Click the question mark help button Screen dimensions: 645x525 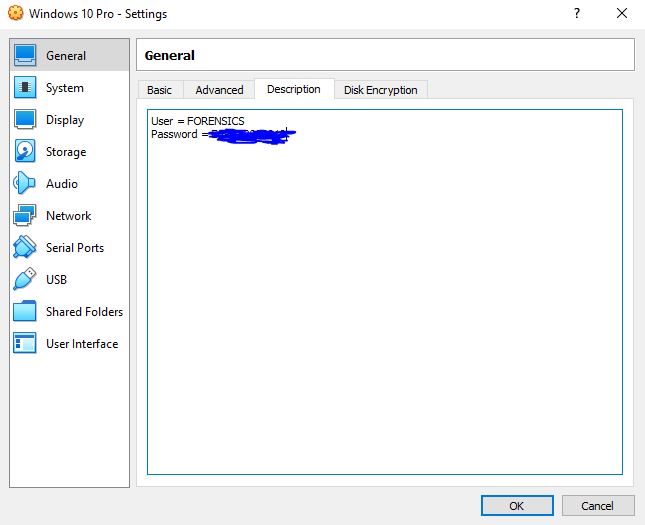[577, 13]
